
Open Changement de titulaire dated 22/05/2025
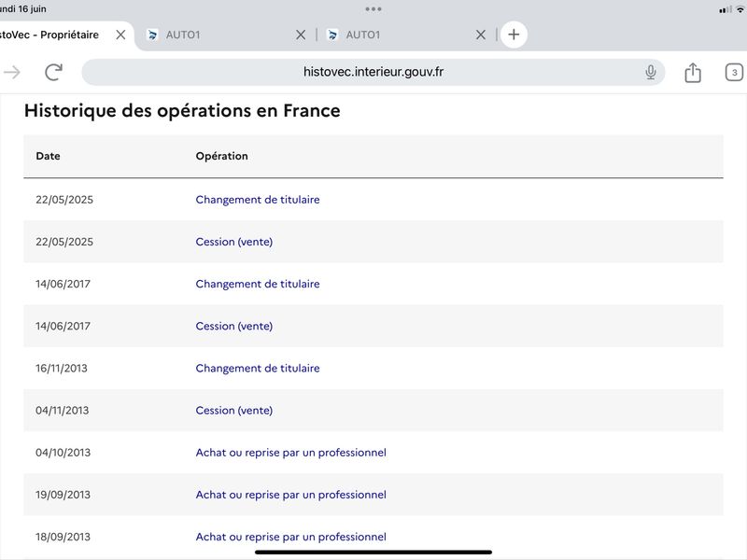click(x=258, y=200)
